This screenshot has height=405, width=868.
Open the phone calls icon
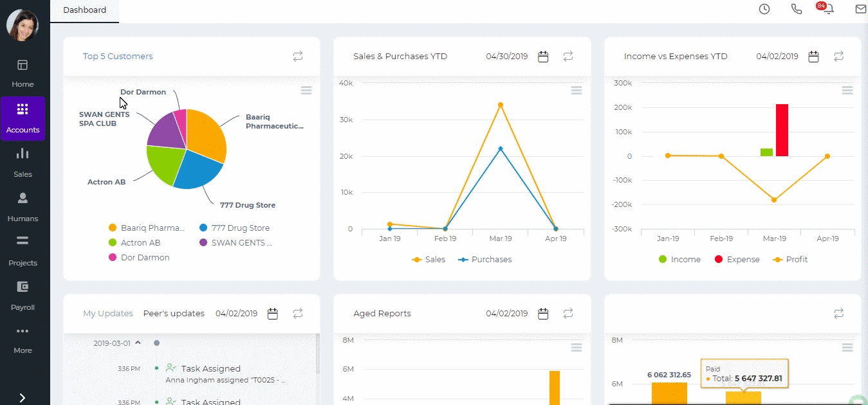[x=797, y=9]
